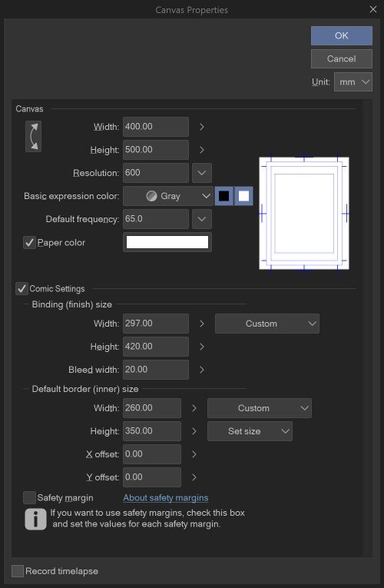Open slider arrow next to Y offset
Image resolution: width=384 pixels, height=588 pixels.
click(x=194, y=477)
